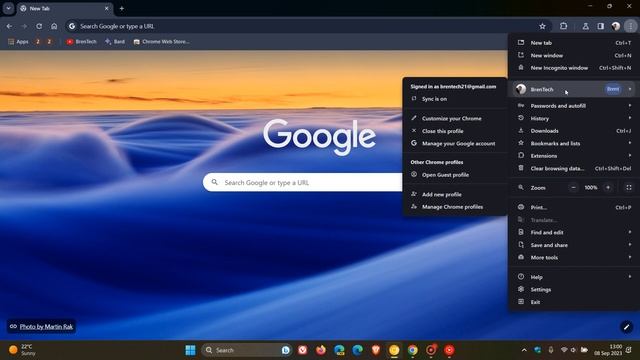Viewport: 640px width, 360px height.
Task: Select Manage Chrome profiles
Action: 455,207
